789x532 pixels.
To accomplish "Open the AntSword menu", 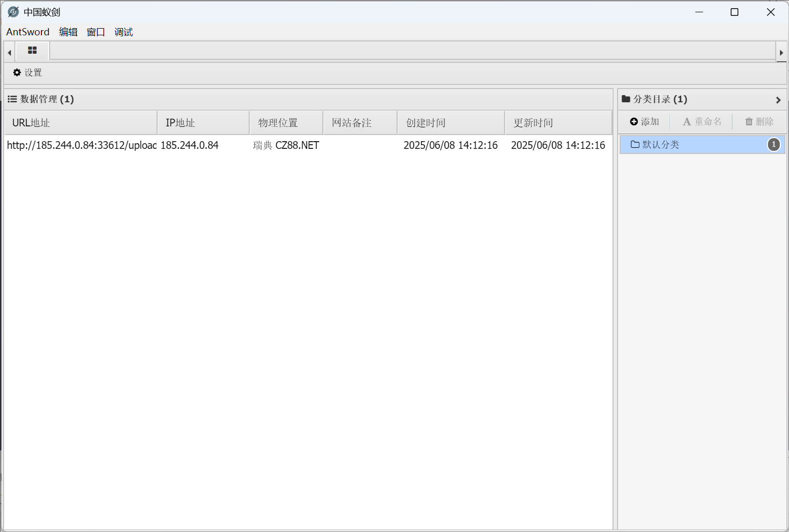I will pyautogui.click(x=28, y=32).
